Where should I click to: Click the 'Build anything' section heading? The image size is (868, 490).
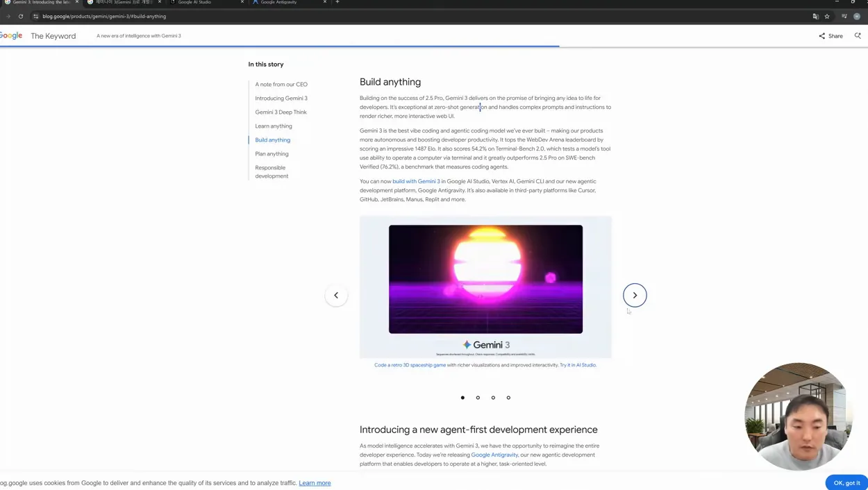pos(390,82)
